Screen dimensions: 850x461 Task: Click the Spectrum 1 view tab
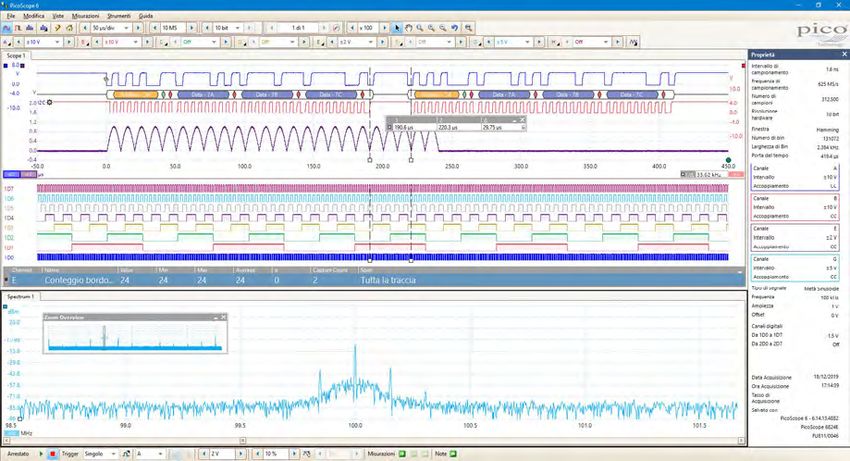click(22, 297)
